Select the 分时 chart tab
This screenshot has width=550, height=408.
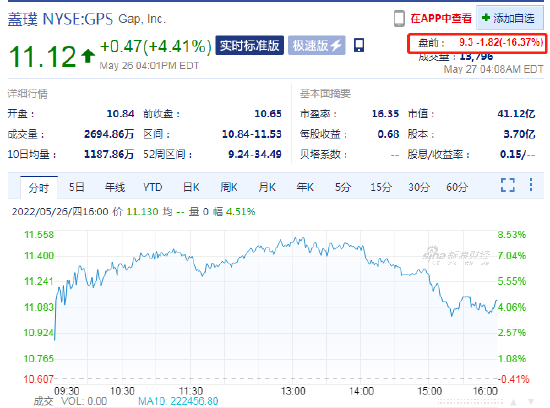pos(39,188)
